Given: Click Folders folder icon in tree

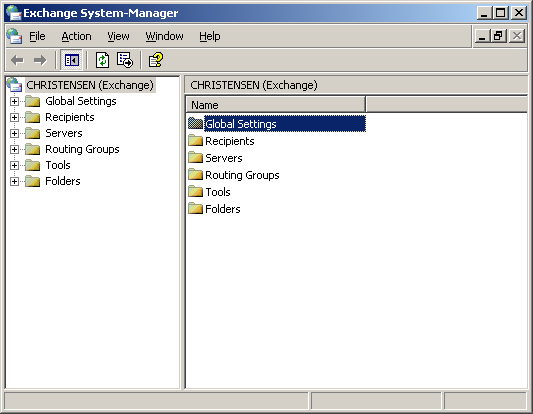Looking at the screenshot, I should pos(33,181).
